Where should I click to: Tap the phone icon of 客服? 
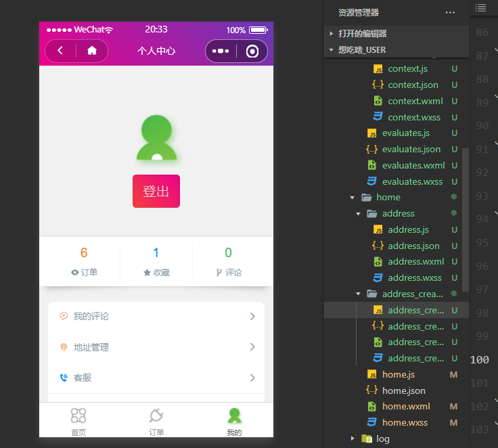[64, 378]
